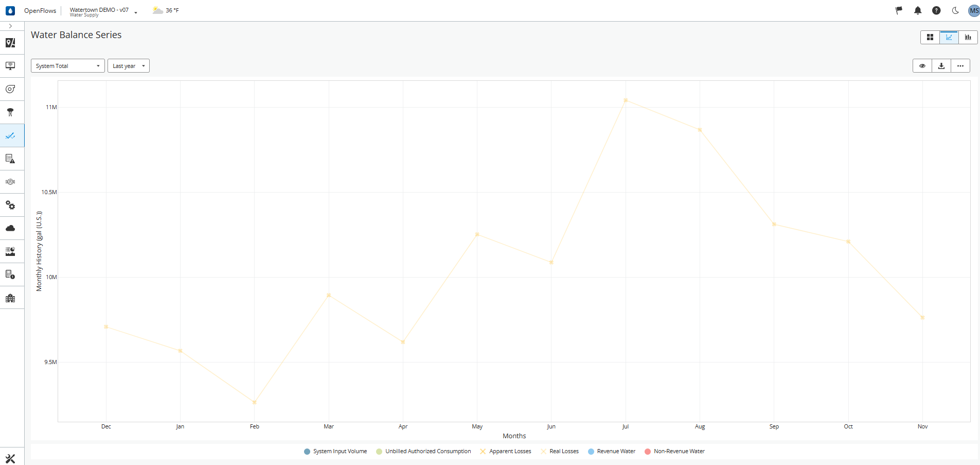The width and height of the screenshot is (980, 465).
Task: Download the chart with download button
Action: [941, 66]
